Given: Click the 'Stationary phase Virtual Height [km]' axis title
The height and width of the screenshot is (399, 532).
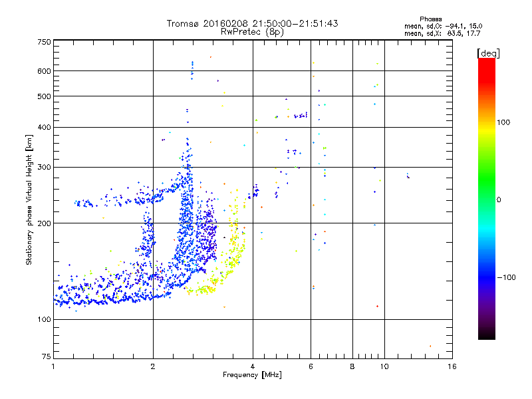Looking at the screenshot, I should coord(29,200).
